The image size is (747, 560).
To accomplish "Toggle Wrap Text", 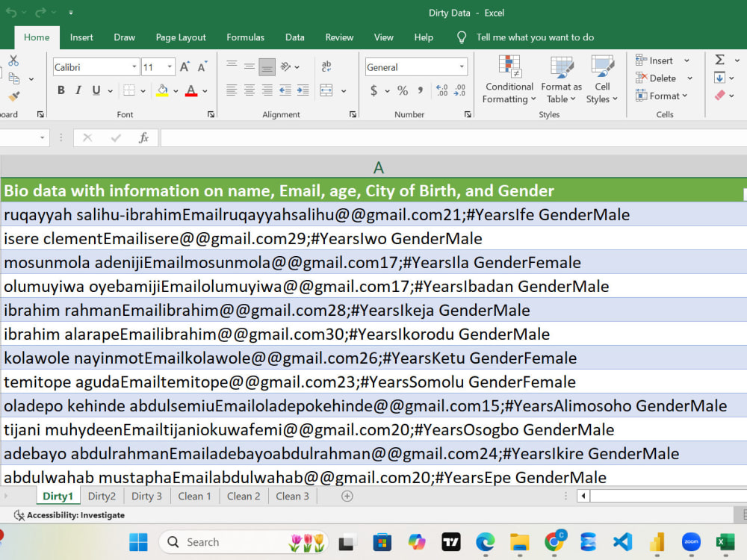I will [326, 66].
